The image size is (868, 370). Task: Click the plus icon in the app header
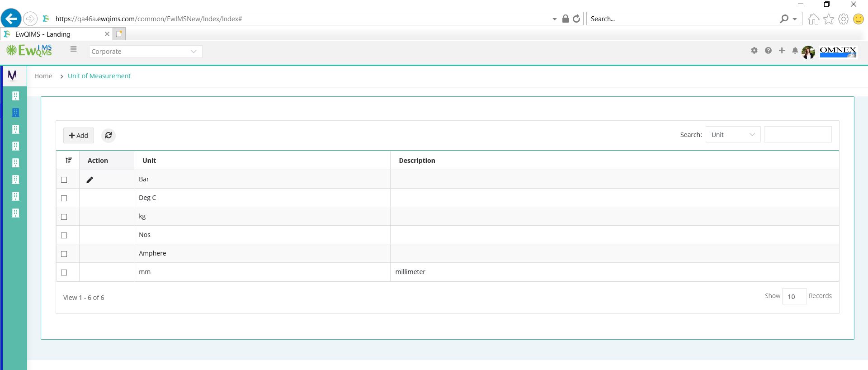point(782,51)
